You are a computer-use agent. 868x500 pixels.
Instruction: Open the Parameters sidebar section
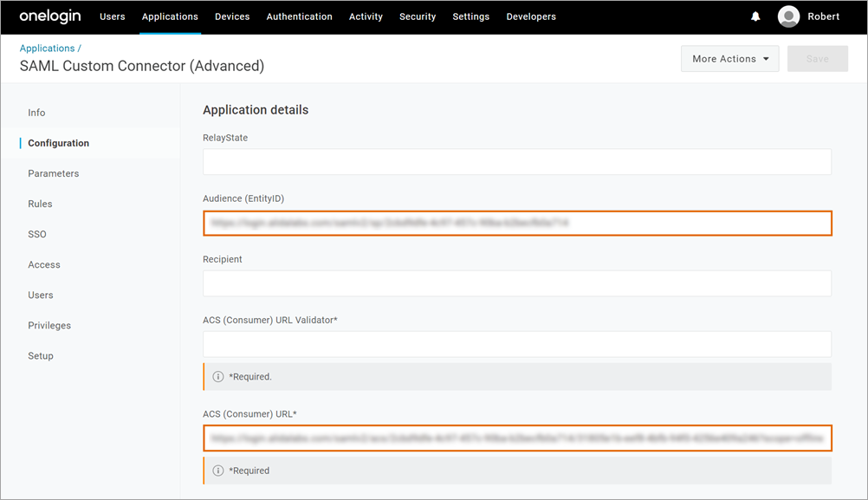(x=54, y=173)
